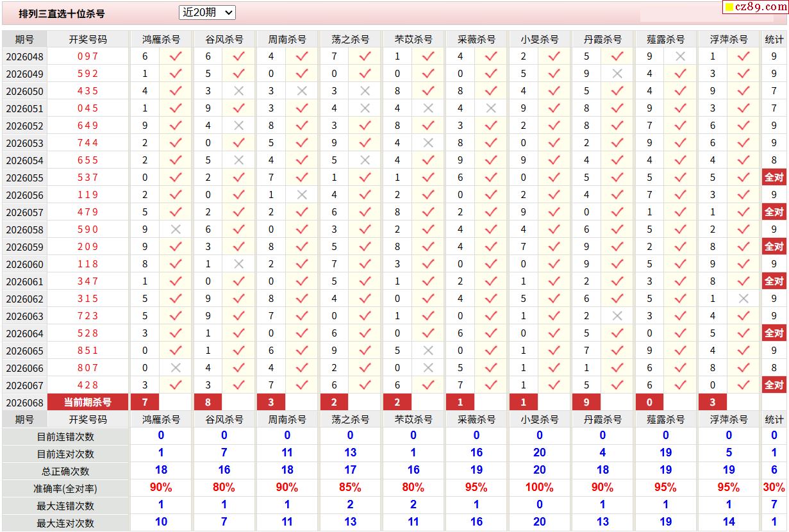Click the yellow square in cz89.com logo
789x532 pixels.
click(x=729, y=8)
